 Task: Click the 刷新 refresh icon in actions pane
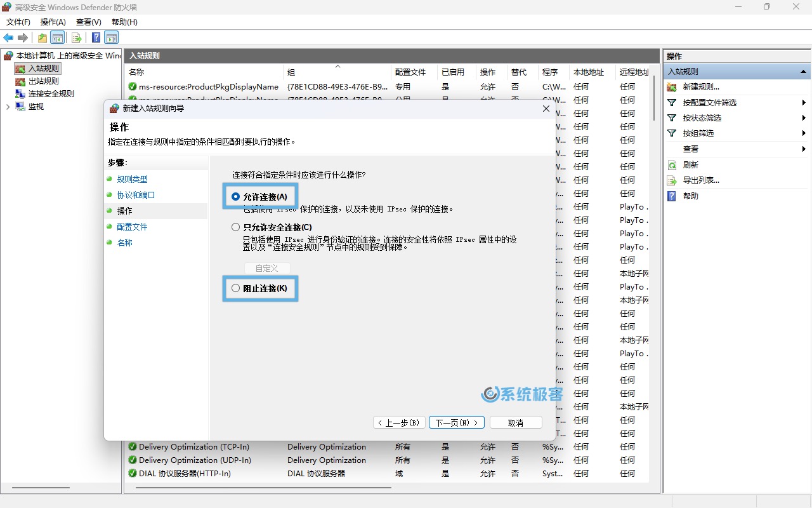672,165
